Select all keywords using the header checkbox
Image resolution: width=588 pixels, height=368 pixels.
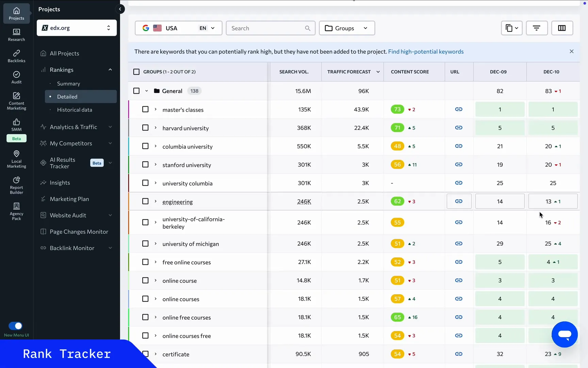tap(136, 72)
